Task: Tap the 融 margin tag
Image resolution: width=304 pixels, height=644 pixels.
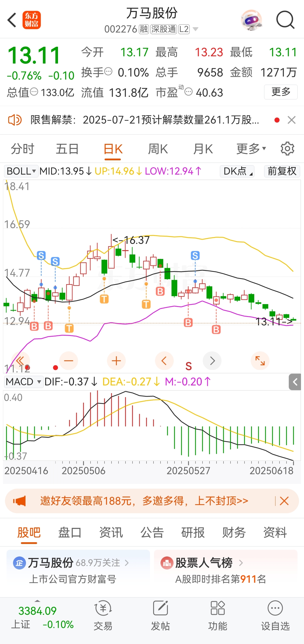Action: pos(144,29)
